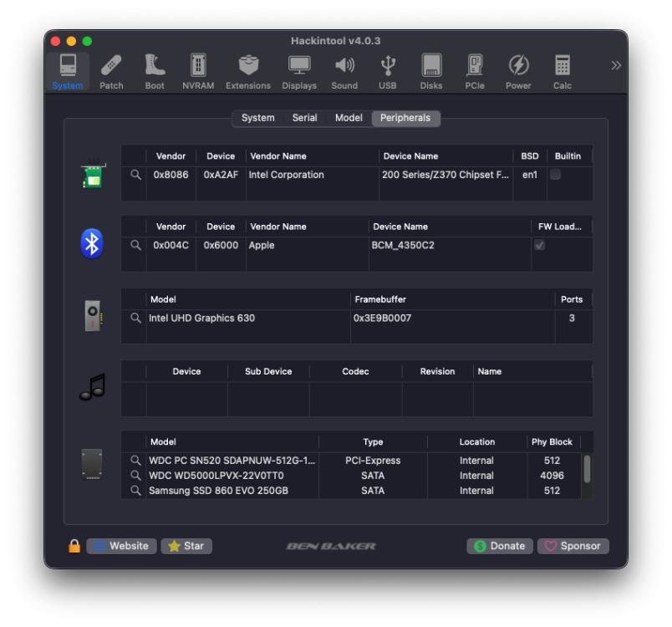Open the USB section
Viewport: 672px width, 627px height.
(388, 72)
